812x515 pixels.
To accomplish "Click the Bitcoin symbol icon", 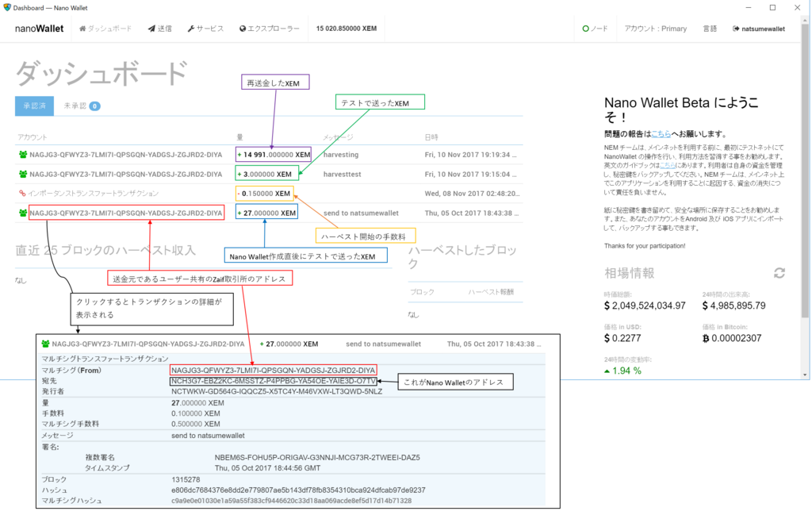I will pos(705,338).
